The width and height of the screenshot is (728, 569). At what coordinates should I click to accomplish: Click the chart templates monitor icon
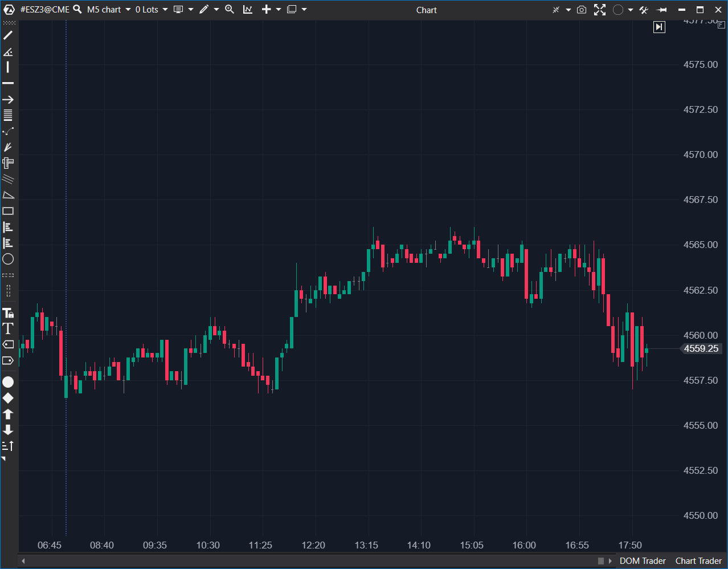pos(178,10)
